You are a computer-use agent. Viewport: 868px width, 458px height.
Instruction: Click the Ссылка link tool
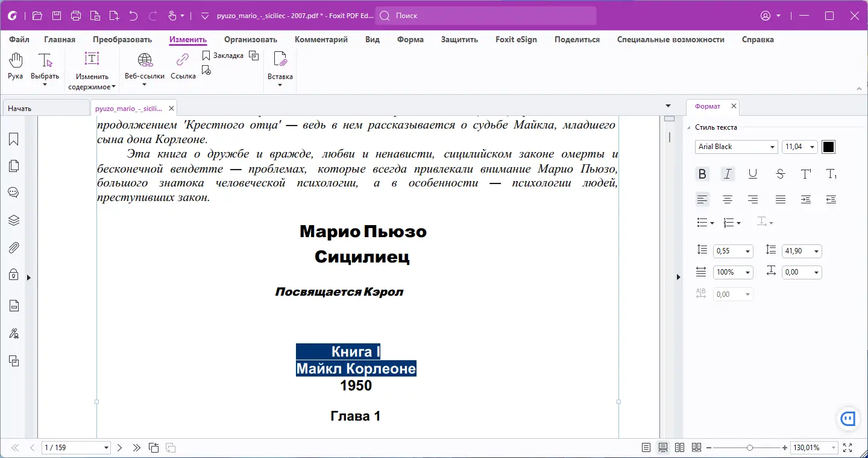point(183,66)
